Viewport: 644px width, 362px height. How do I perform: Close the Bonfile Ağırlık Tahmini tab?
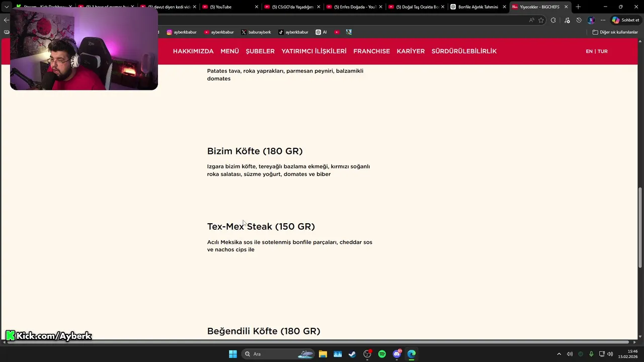504,7
